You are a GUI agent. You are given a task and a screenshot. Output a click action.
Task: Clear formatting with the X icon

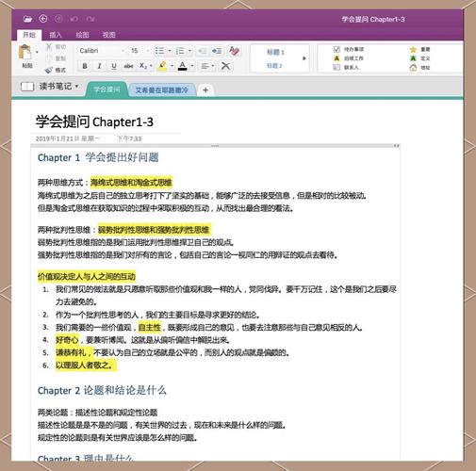click(x=225, y=66)
